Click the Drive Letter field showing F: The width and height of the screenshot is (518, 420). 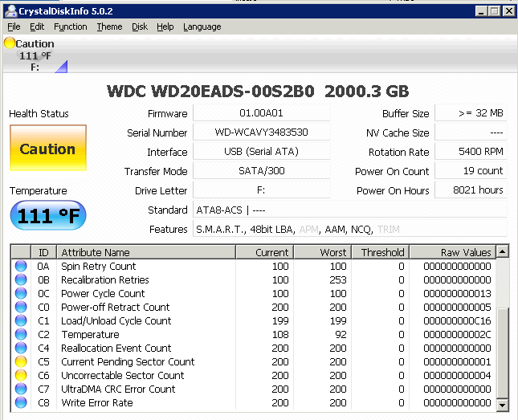pos(261,190)
